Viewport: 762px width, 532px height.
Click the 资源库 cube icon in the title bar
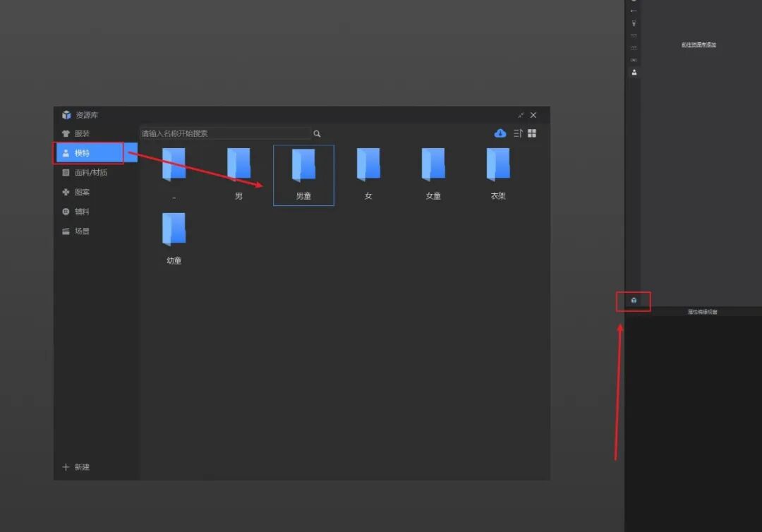66,115
